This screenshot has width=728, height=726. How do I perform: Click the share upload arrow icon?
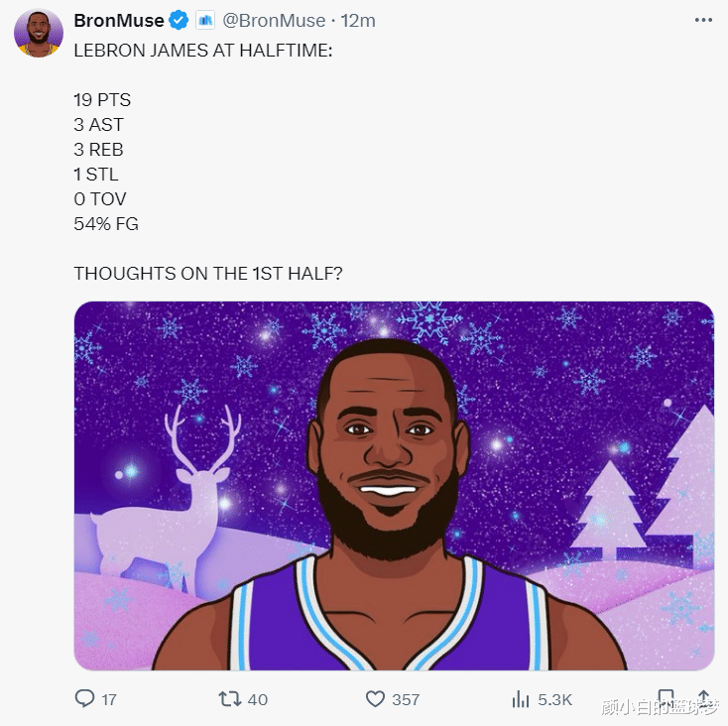[x=703, y=699]
